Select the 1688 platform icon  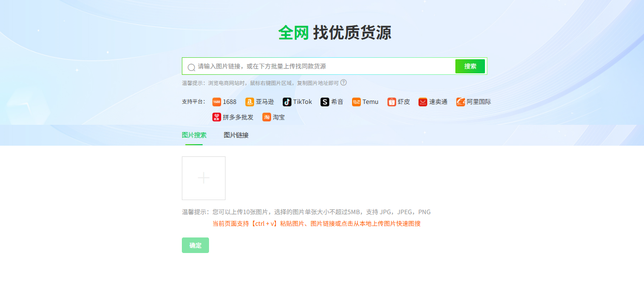click(217, 102)
